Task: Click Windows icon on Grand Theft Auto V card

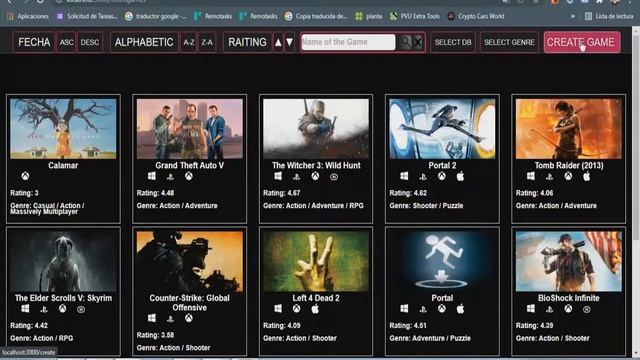Action: pos(151,176)
